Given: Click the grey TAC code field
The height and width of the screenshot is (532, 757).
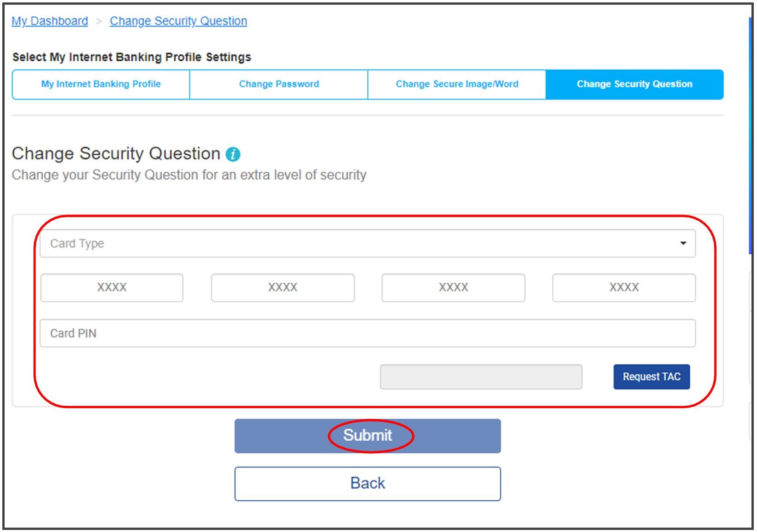Looking at the screenshot, I should (481, 377).
